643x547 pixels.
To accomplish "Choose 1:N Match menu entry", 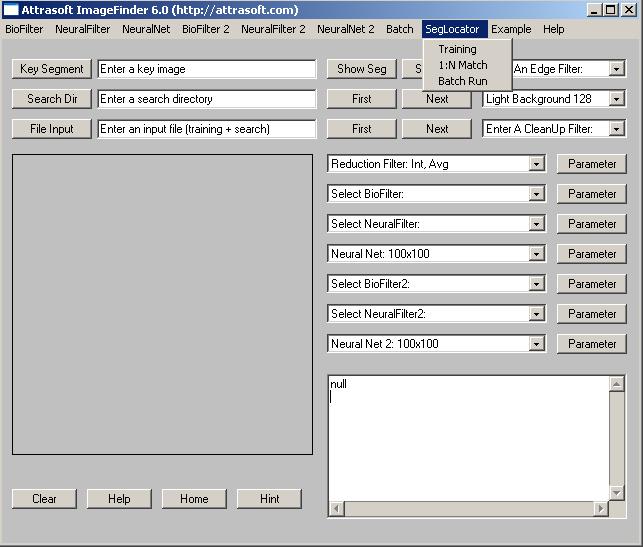I will coord(462,65).
